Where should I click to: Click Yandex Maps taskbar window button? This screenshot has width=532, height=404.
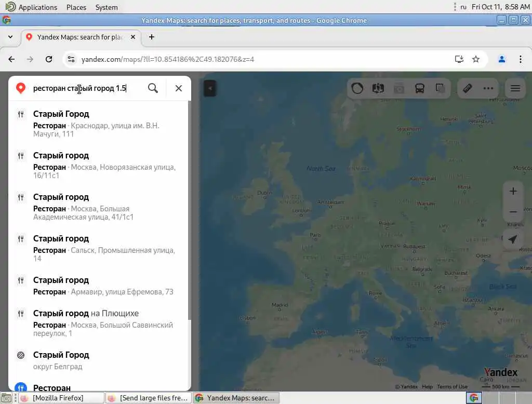point(236,398)
